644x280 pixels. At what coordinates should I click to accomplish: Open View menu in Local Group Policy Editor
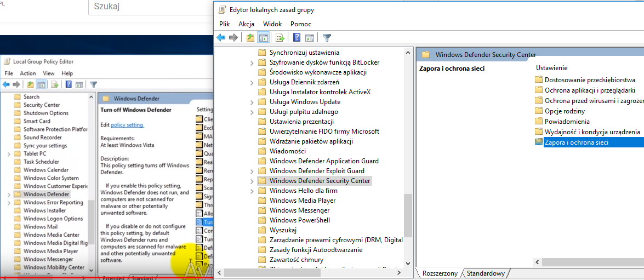click(48, 73)
